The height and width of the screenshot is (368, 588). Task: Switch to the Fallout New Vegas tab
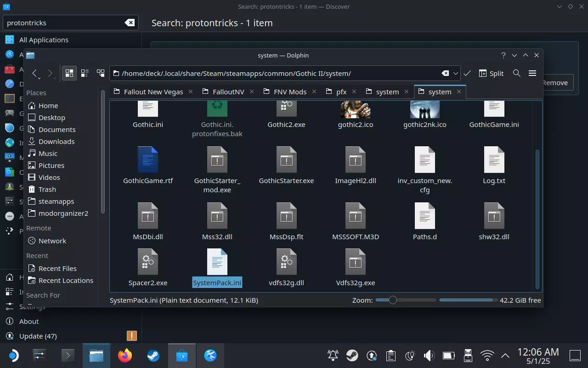point(153,92)
